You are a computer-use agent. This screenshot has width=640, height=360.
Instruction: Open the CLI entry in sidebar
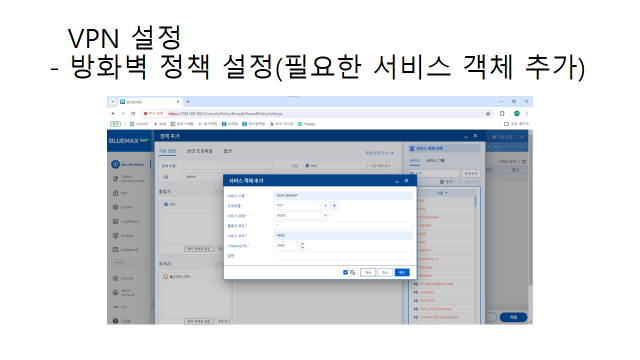[120, 307]
